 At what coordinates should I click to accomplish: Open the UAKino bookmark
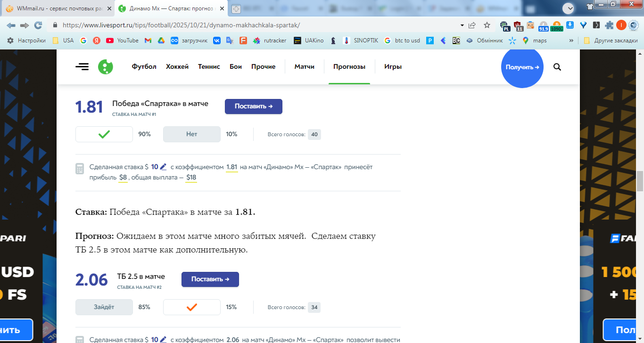pos(309,41)
